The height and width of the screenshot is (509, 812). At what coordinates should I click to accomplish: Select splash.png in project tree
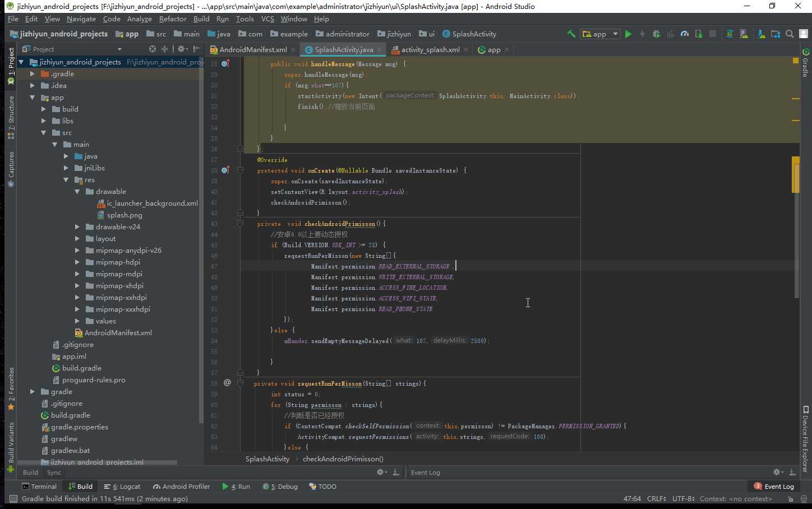[119, 215]
